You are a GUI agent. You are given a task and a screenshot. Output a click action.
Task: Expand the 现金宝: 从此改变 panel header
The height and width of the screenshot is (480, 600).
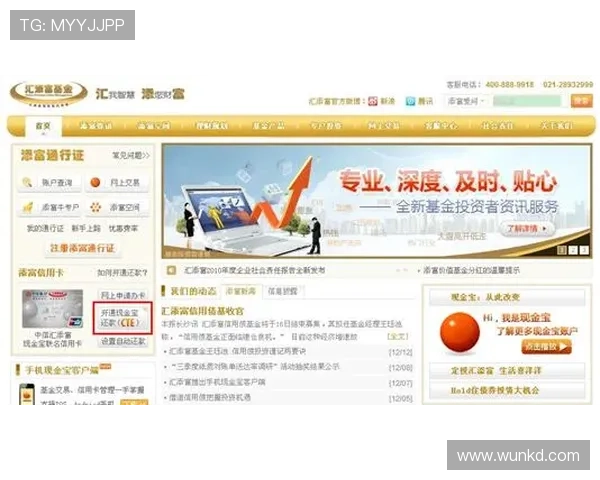(507, 297)
